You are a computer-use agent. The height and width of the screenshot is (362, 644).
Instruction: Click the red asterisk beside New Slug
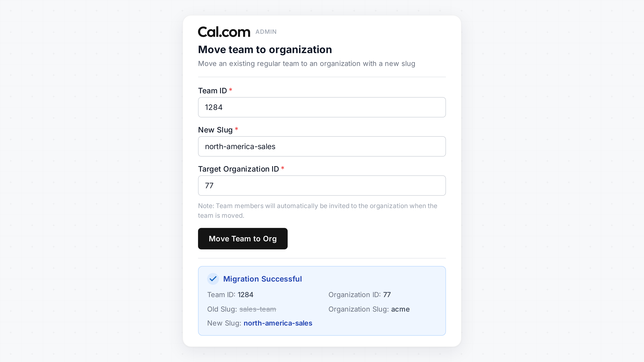click(236, 129)
